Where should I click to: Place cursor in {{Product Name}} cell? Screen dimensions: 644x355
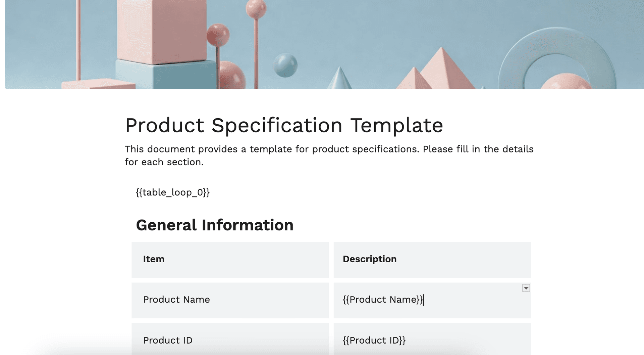[x=383, y=300]
